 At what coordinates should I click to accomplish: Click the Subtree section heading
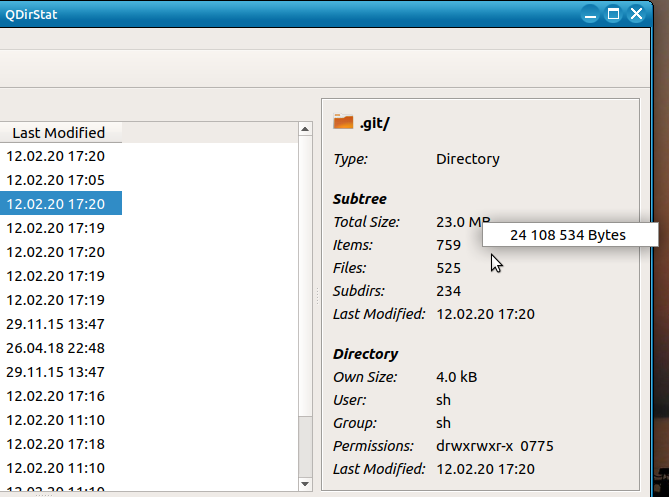pos(360,199)
